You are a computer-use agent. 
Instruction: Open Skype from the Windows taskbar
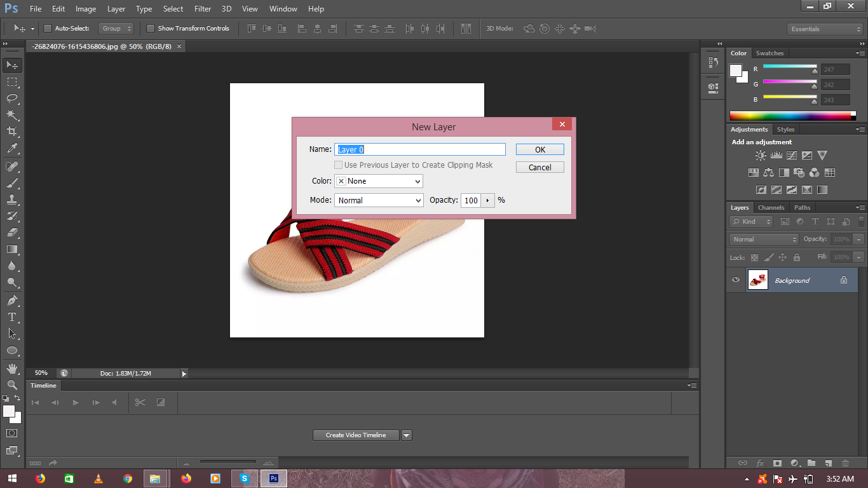tap(245, 478)
